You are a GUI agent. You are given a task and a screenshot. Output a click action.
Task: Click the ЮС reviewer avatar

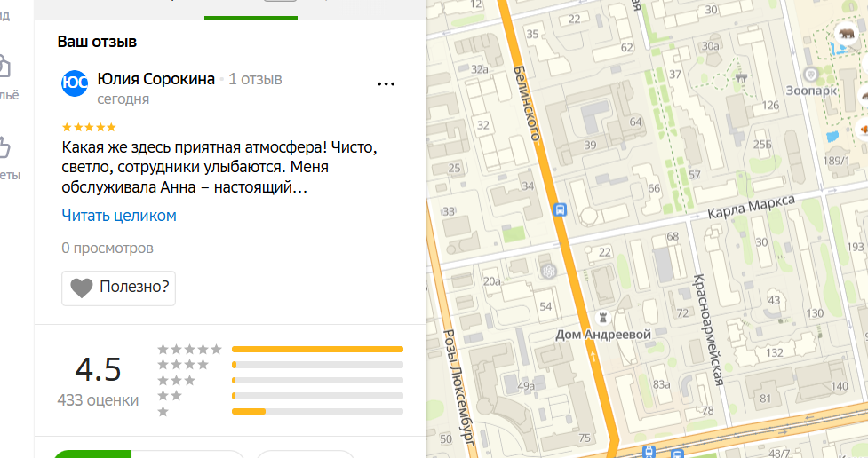(x=75, y=83)
